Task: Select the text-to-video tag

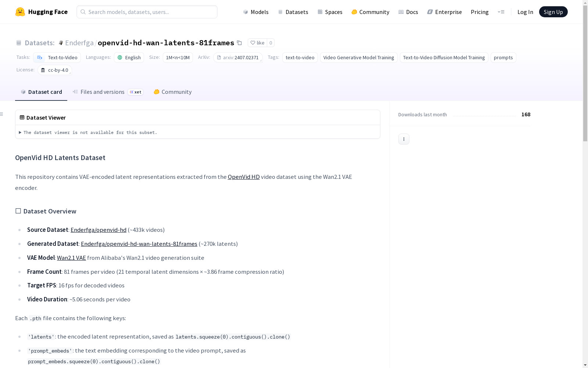Action: pyautogui.click(x=300, y=57)
